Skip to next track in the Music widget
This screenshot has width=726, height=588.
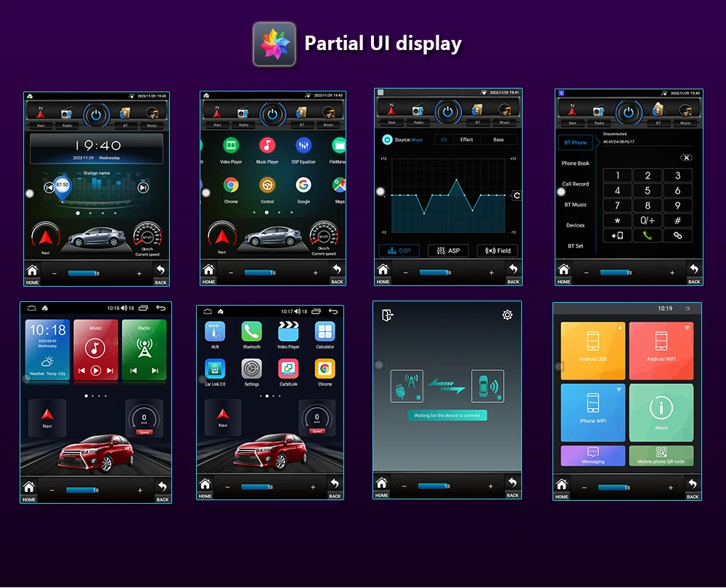110,370
